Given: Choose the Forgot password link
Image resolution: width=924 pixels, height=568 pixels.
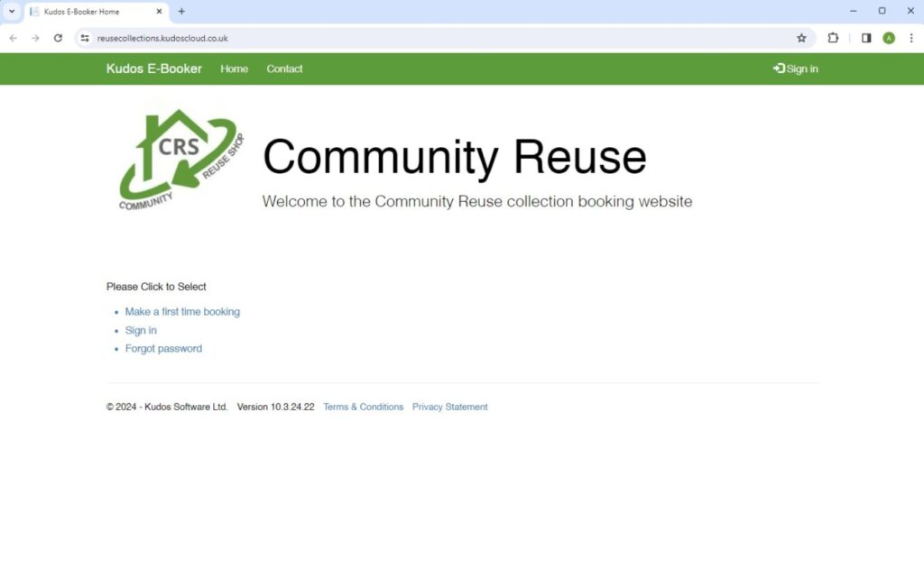Looking at the screenshot, I should pyautogui.click(x=163, y=349).
